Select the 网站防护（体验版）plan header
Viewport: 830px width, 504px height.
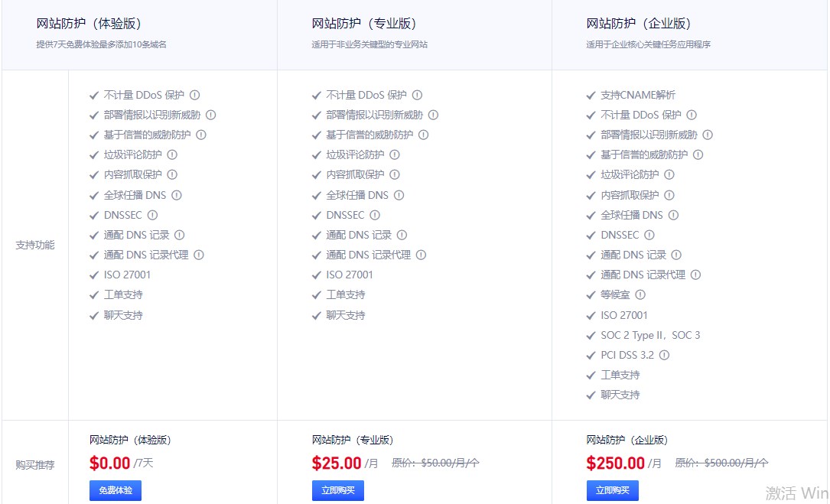coord(89,24)
